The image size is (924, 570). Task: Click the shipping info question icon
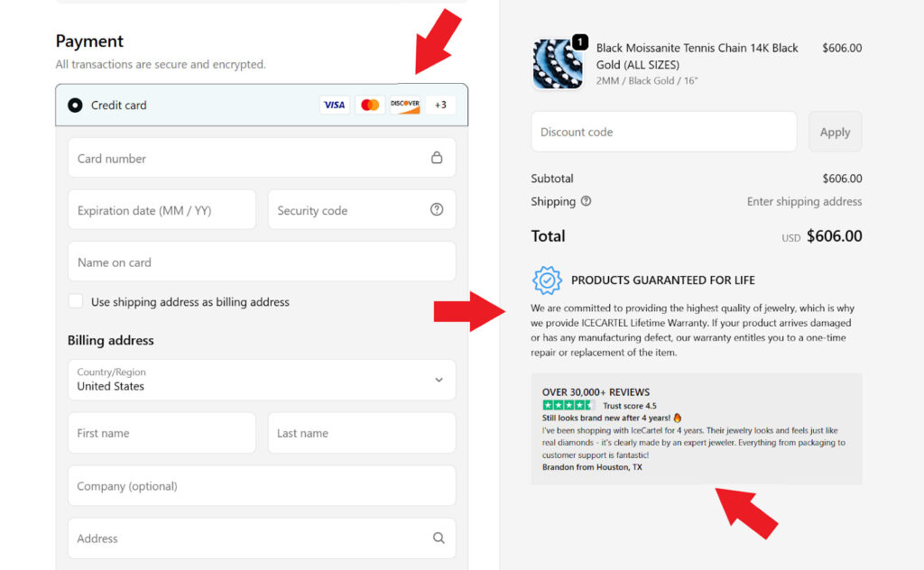tap(587, 202)
